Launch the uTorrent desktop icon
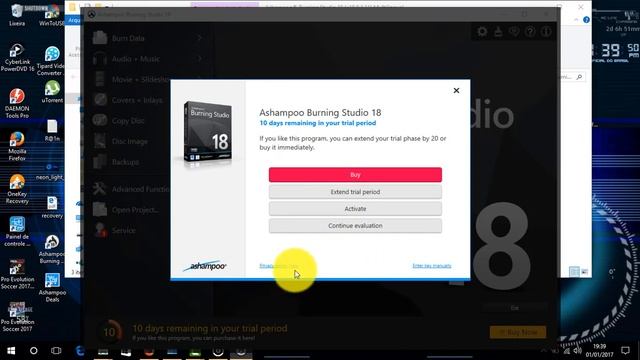The width and height of the screenshot is (640, 360). 52,91
